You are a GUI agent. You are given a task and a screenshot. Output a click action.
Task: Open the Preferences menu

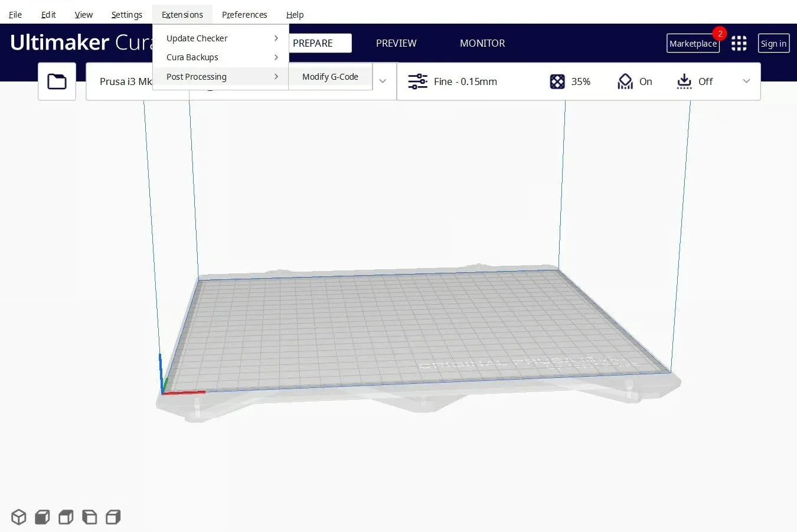point(244,15)
